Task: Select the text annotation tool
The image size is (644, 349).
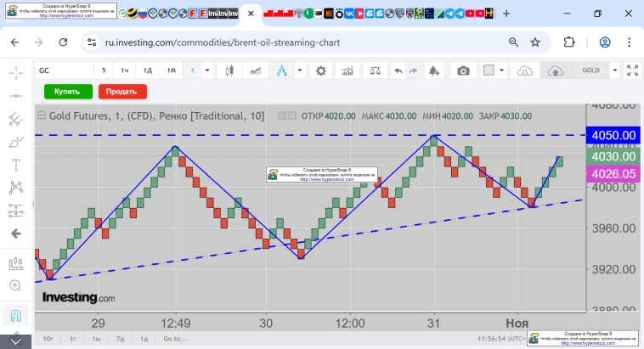Action: [x=16, y=165]
